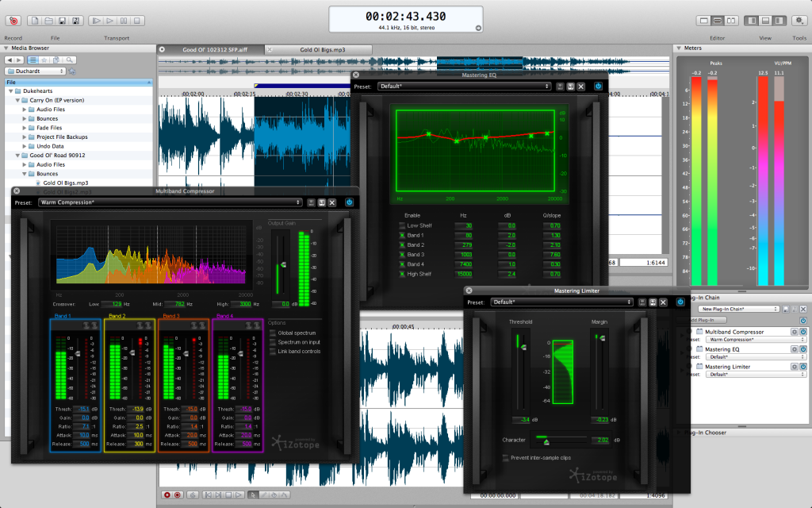Enable the Spectrum on input option
The height and width of the screenshot is (508, 812).
[273, 342]
